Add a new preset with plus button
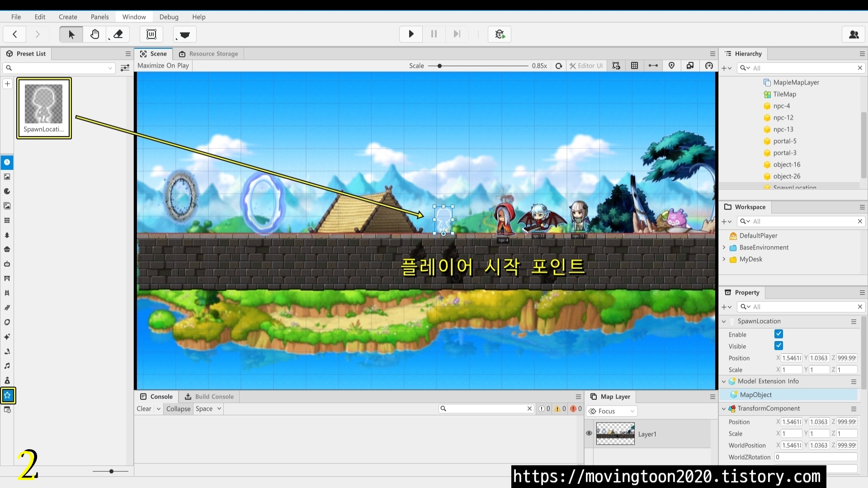This screenshot has width=868, height=488. 7,84
